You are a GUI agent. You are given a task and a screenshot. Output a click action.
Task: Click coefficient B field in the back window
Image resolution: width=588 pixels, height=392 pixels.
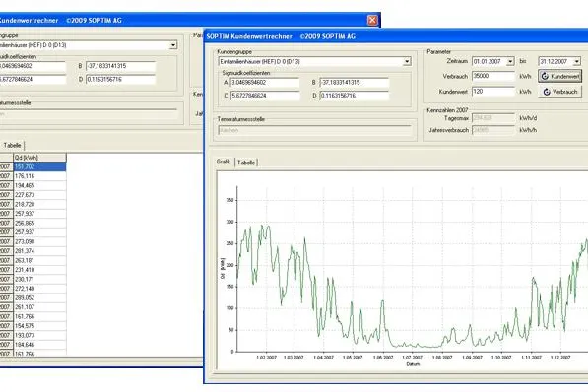coord(120,66)
